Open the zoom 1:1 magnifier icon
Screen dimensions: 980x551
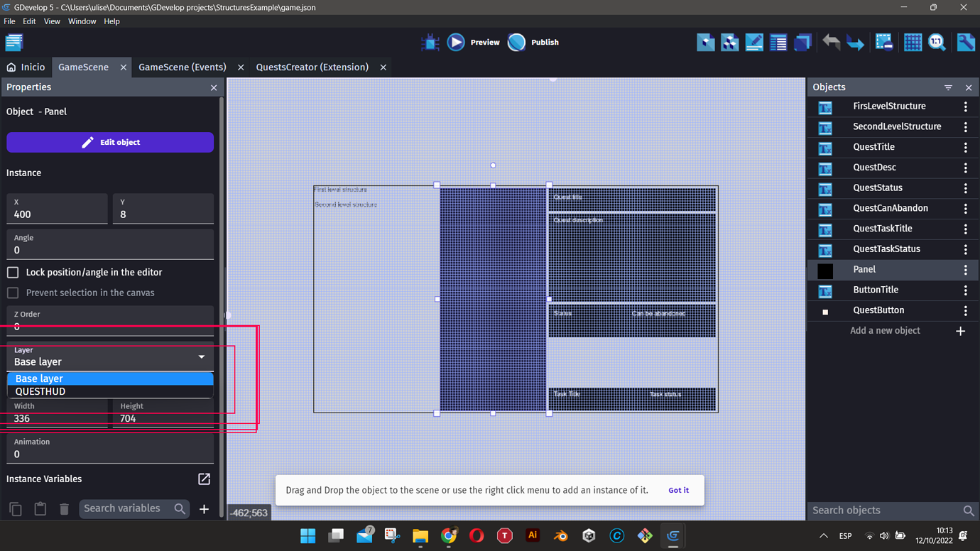pyautogui.click(x=937, y=43)
